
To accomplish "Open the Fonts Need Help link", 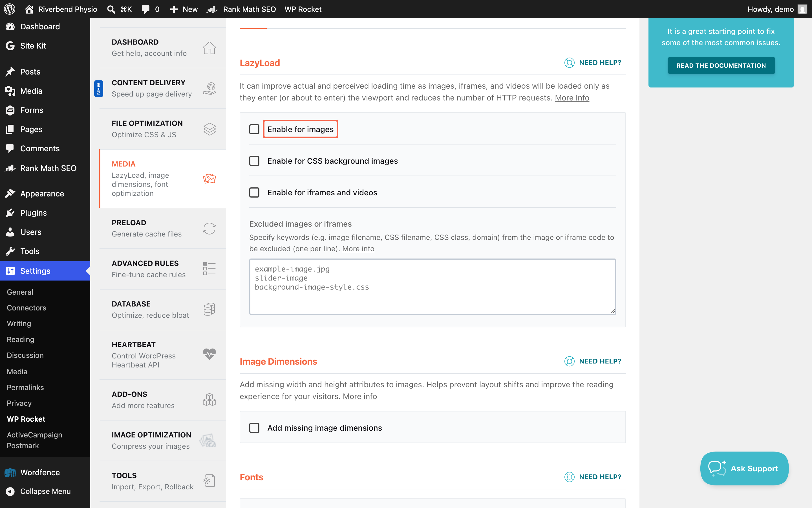I will 593,477.
